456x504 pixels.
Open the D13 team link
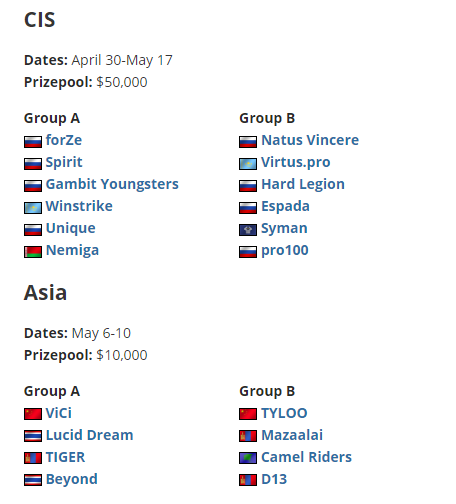tap(274, 479)
